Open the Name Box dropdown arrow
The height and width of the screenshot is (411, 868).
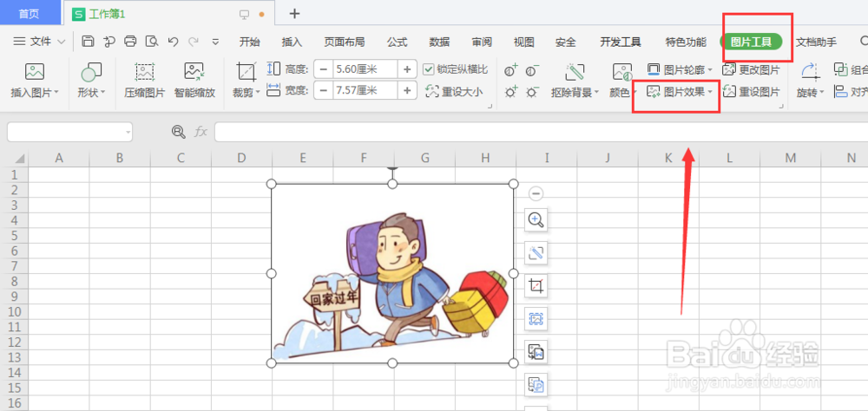pyautogui.click(x=128, y=132)
